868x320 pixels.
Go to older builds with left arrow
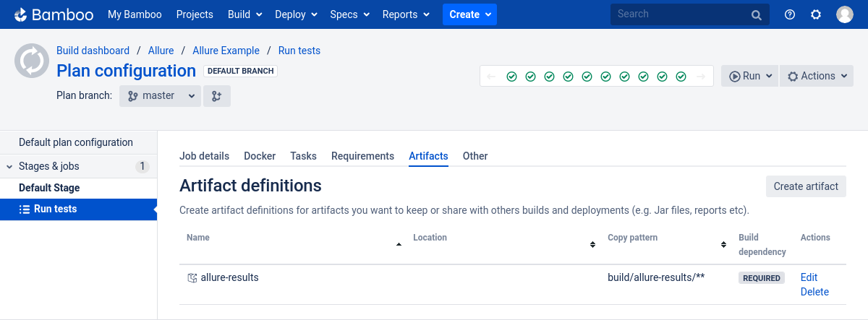tap(492, 77)
